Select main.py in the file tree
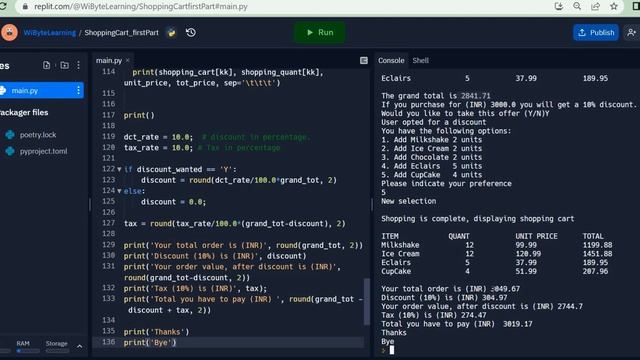 point(42,90)
